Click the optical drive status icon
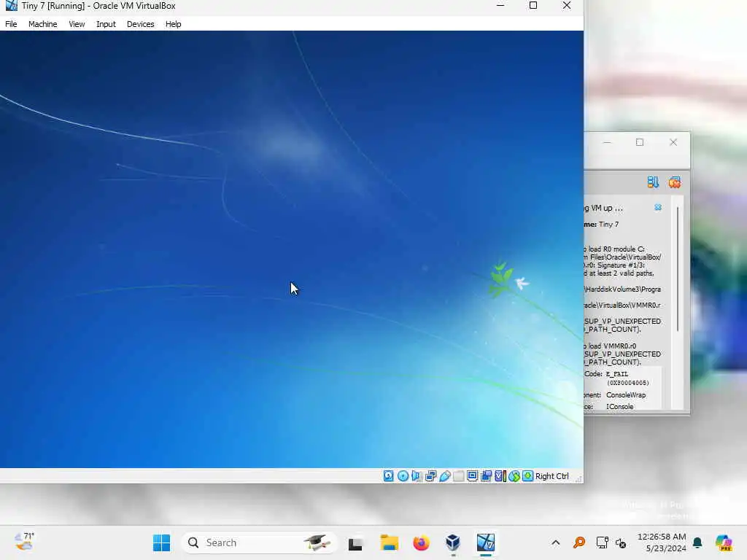747x560 pixels. (x=403, y=475)
